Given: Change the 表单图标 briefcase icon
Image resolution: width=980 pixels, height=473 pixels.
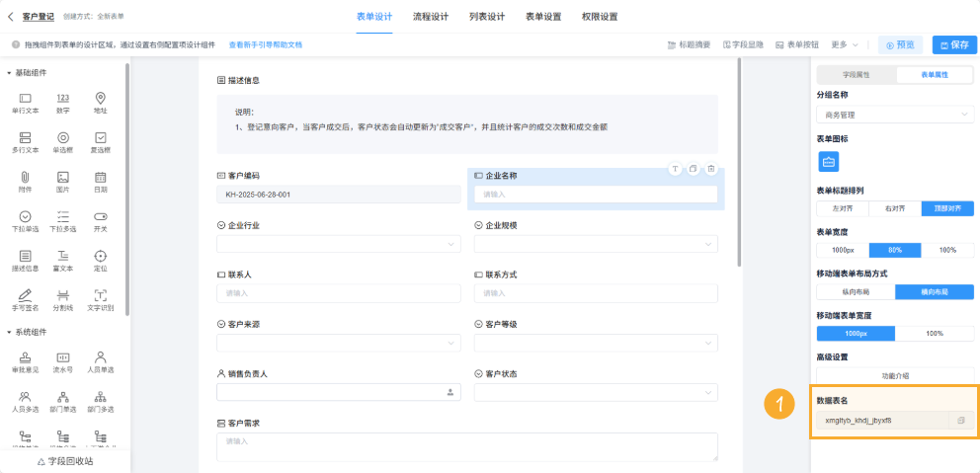Looking at the screenshot, I should (x=829, y=161).
